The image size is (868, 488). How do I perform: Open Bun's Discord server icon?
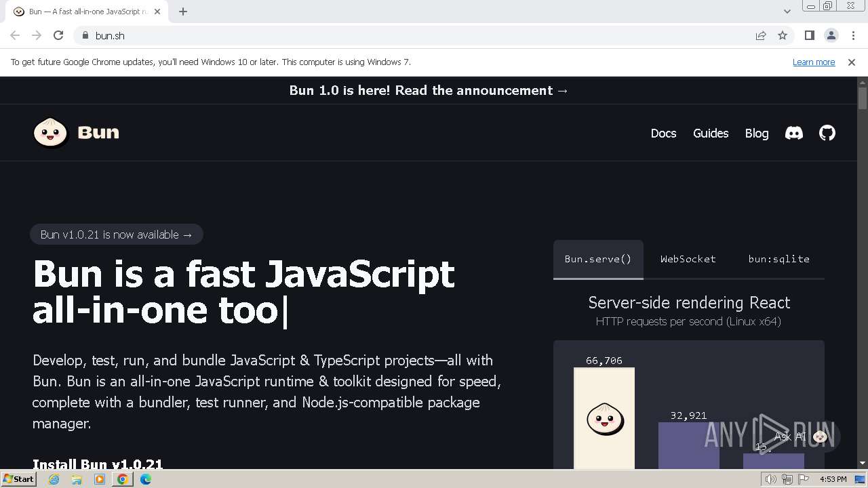coord(793,133)
